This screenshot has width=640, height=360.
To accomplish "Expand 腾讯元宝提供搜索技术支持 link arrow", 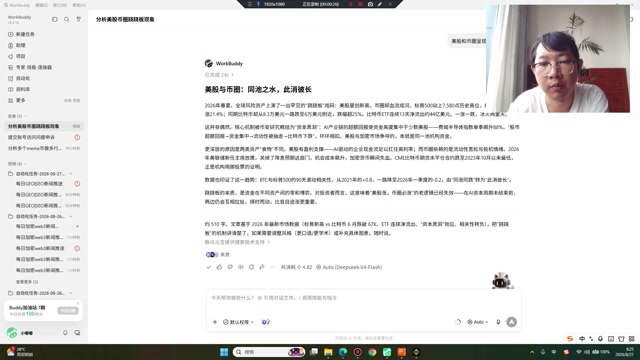I will (x=269, y=242).
